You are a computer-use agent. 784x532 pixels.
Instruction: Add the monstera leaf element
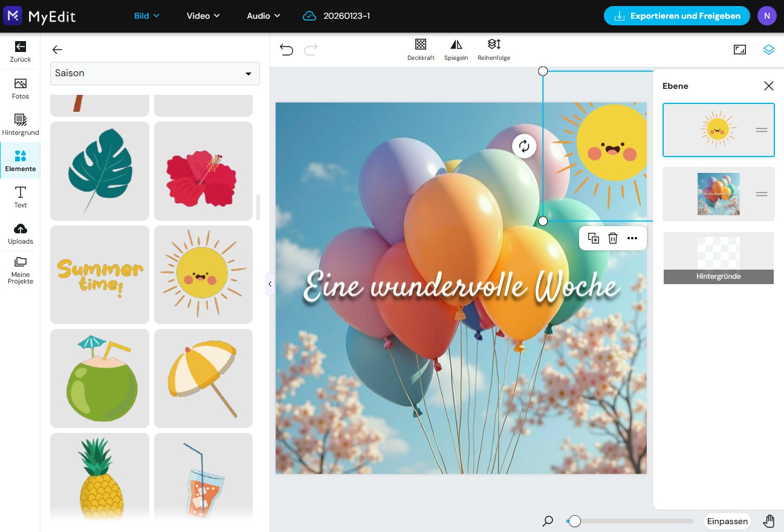(100, 171)
